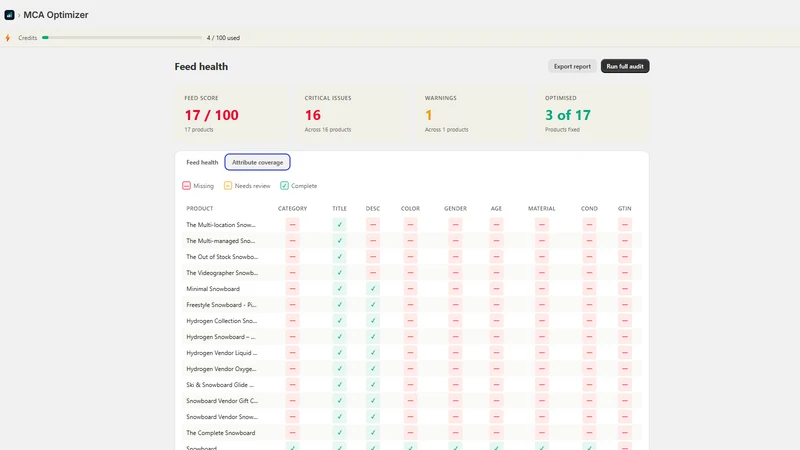800x450 pixels.
Task: Click complete Title check for Freestyle Snowboard
Action: (339, 305)
